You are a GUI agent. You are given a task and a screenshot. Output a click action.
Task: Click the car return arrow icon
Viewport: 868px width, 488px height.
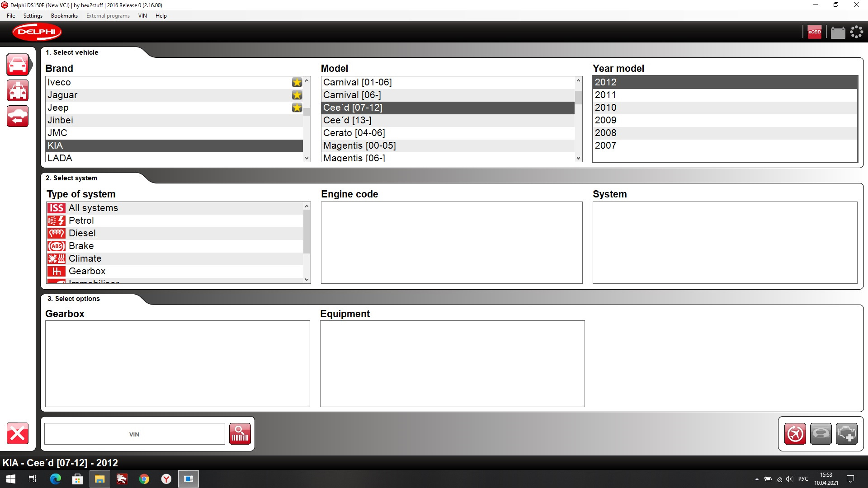coord(18,117)
